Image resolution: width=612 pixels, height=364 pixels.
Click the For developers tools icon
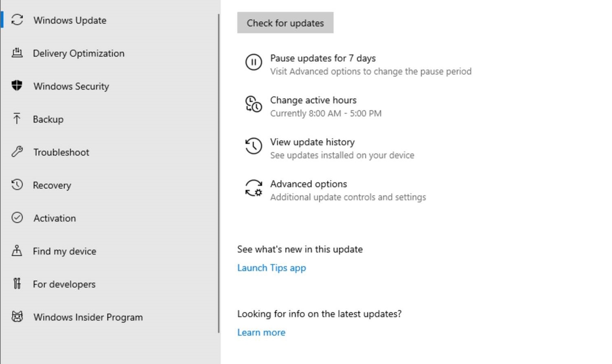(17, 284)
